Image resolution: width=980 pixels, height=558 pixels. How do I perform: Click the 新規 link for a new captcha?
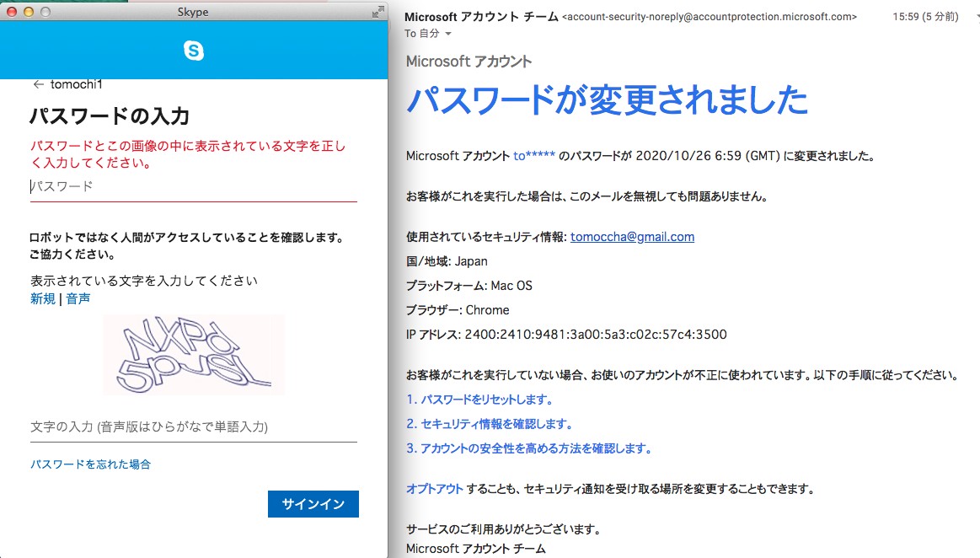pos(42,298)
